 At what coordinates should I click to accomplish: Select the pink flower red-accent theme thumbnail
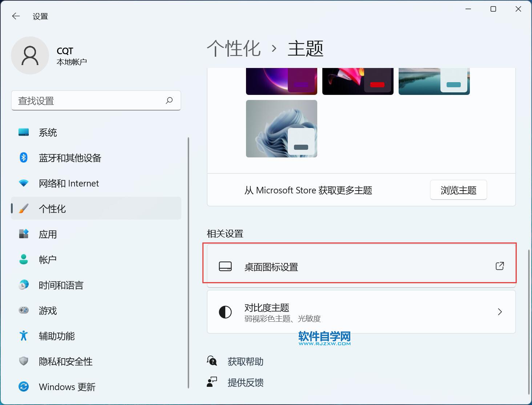coord(358,81)
